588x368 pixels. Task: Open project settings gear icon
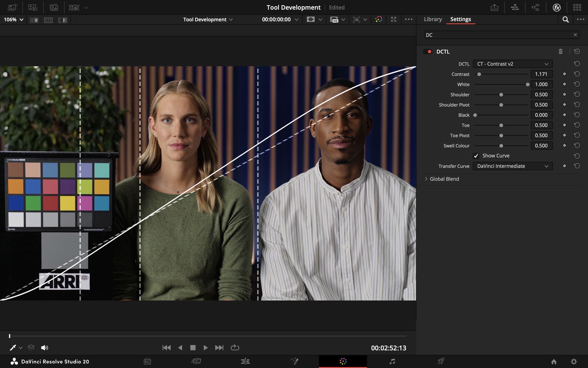point(574,361)
